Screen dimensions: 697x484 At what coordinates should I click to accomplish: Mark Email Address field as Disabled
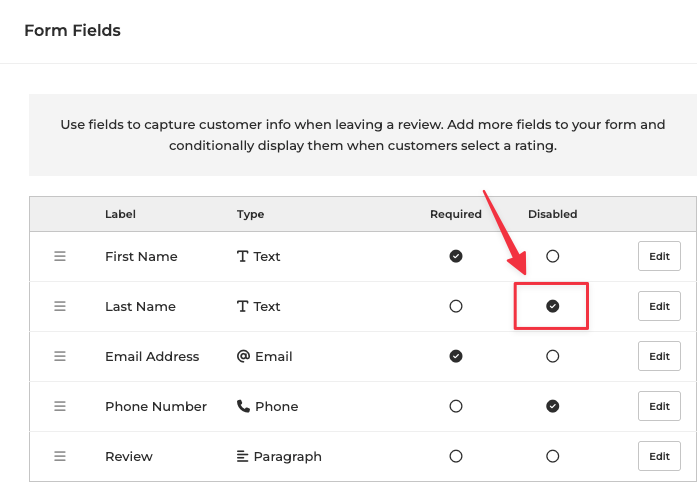(x=552, y=356)
